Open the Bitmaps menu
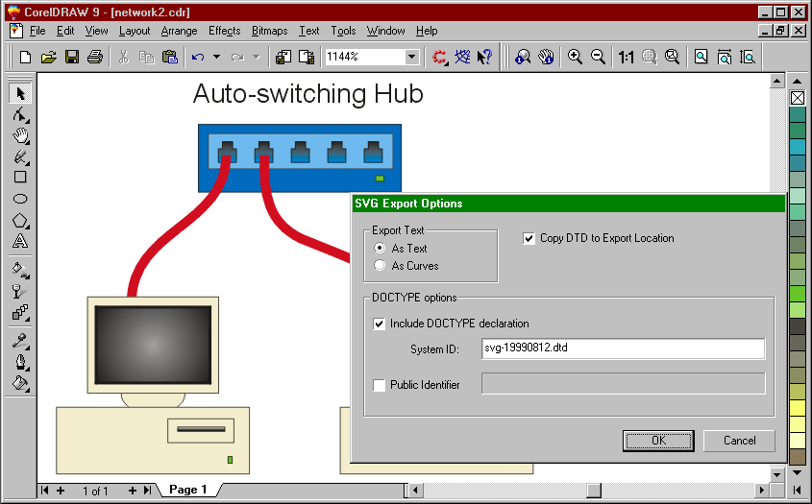Image resolution: width=812 pixels, height=504 pixels. (269, 31)
